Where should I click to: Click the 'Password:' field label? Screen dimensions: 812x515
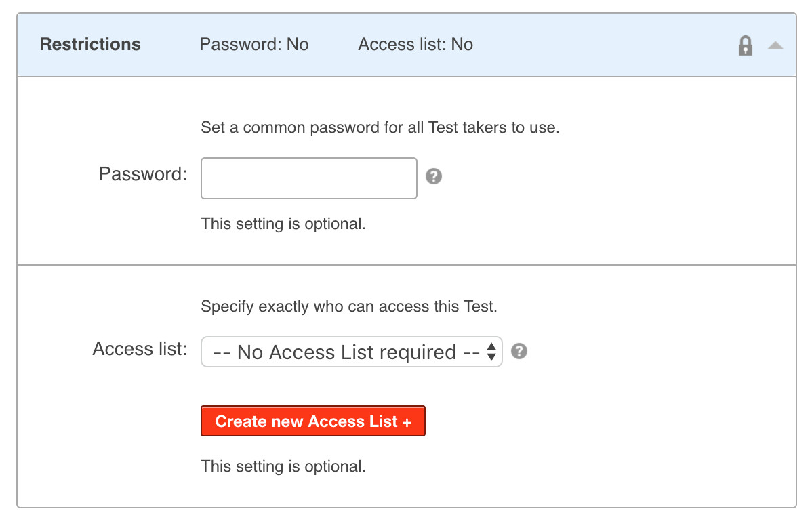tap(143, 174)
